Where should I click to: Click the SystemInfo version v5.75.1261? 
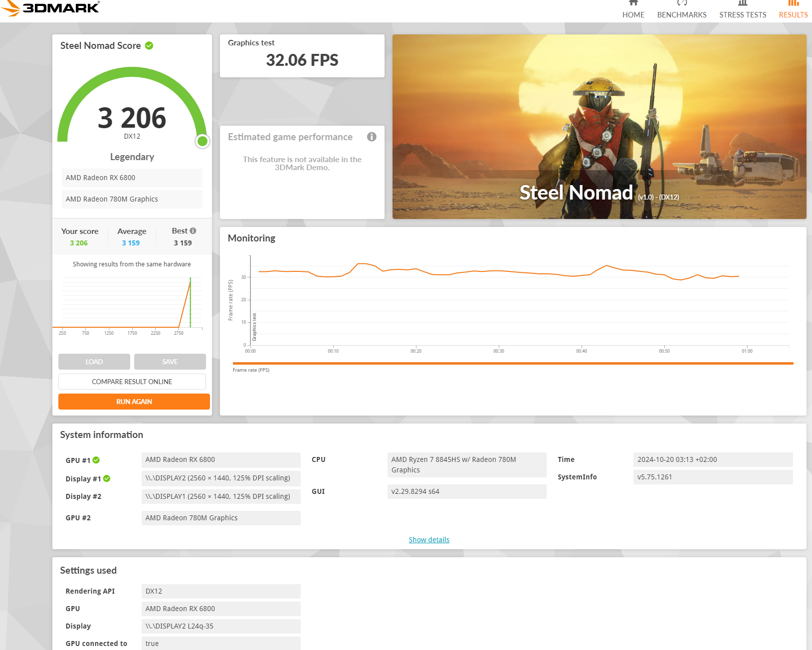(x=713, y=477)
